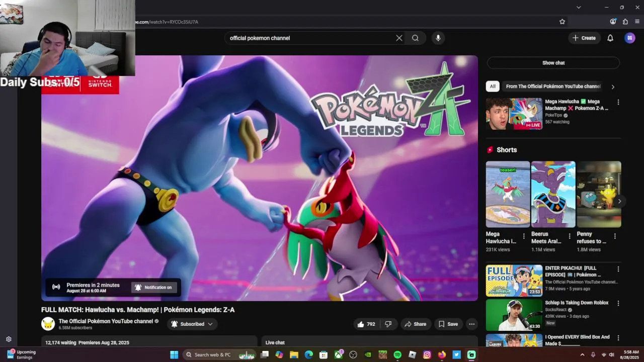Screen dimensions: 644x362
Task: Click the YouTube search magnifier button
Action: pos(415,38)
